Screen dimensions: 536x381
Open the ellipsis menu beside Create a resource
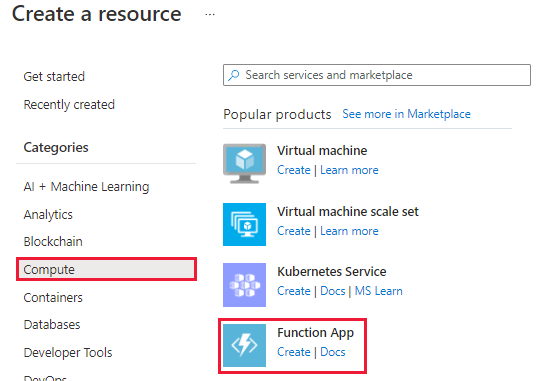(210, 14)
